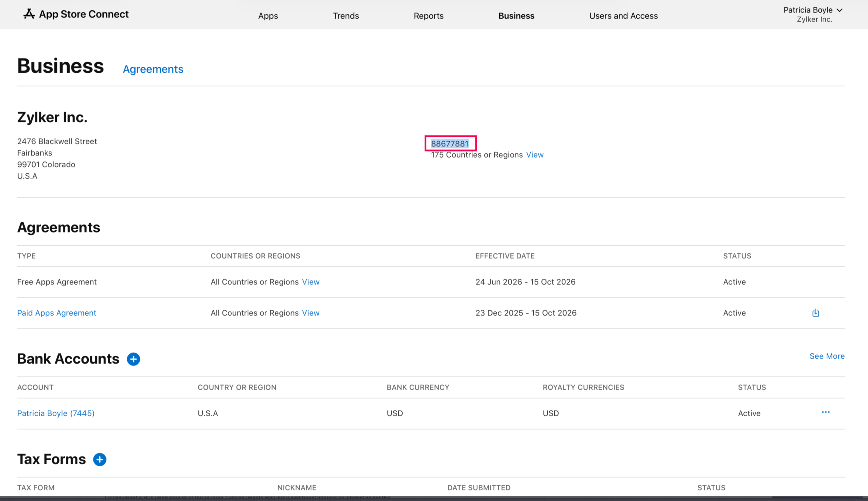Click the Zylker Inc. label under user name
The image size is (868, 501).
tap(815, 19)
